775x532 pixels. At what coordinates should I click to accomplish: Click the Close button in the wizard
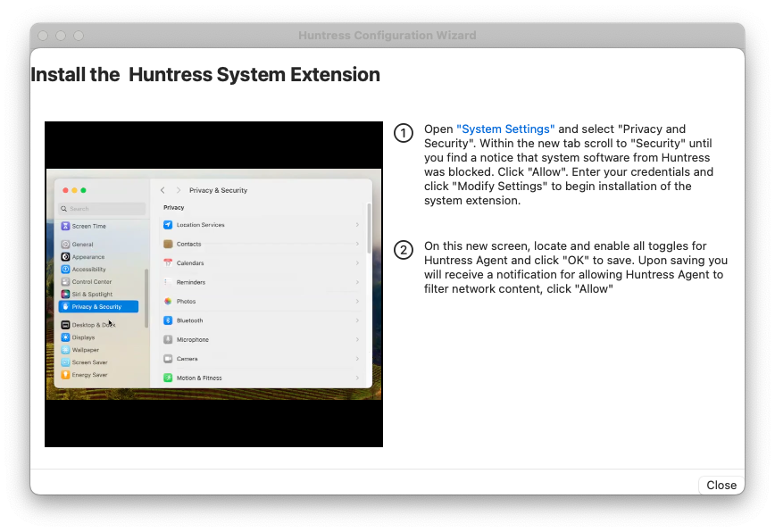click(721, 485)
